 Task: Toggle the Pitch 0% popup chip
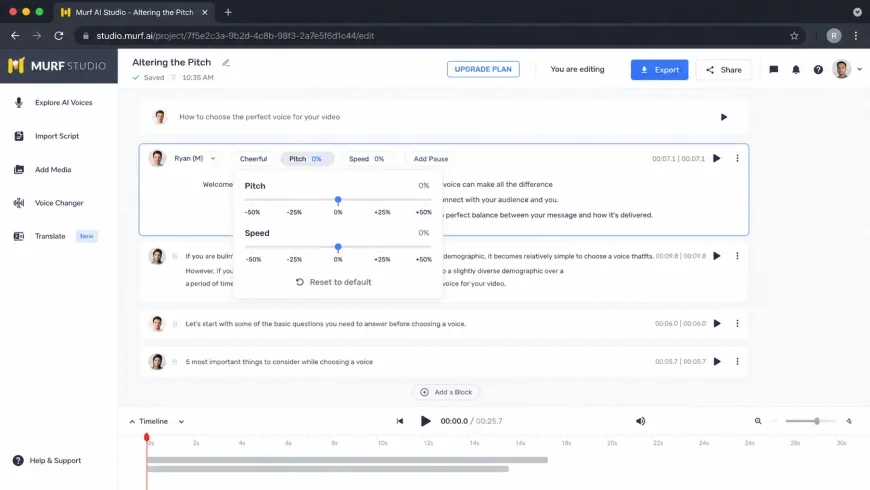(x=306, y=159)
